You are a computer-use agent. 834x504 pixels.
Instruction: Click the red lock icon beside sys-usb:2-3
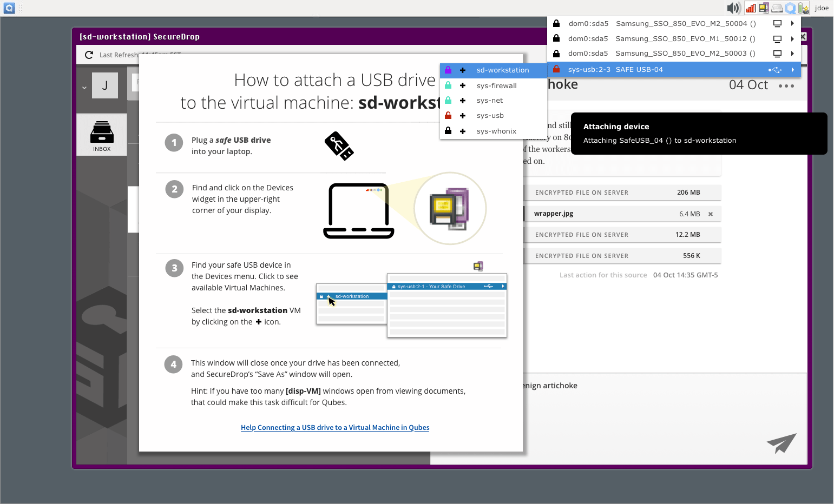pyautogui.click(x=556, y=69)
